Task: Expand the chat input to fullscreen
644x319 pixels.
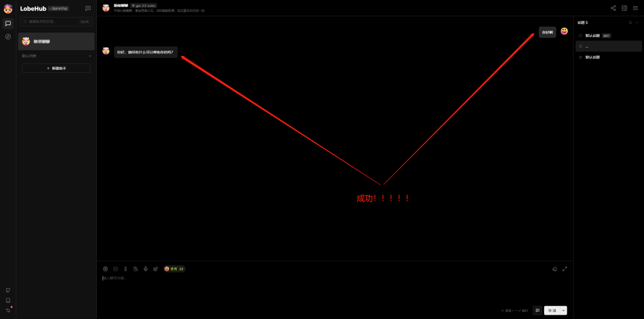Action: pos(565,269)
